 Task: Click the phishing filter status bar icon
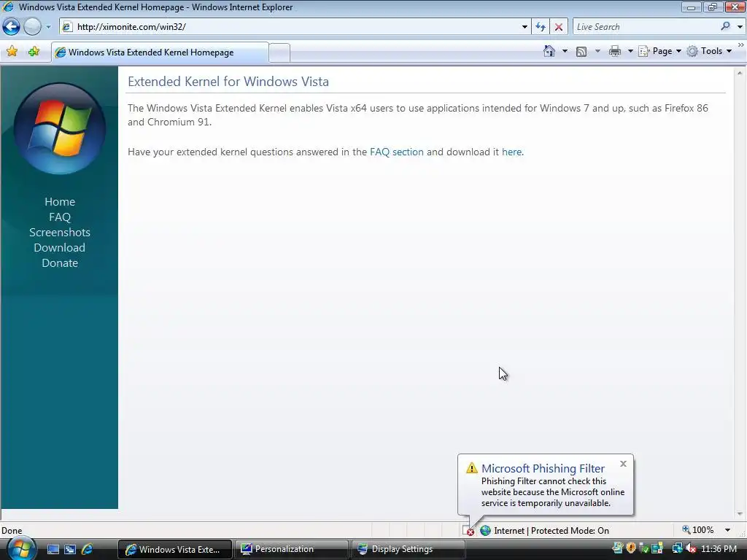click(x=468, y=530)
